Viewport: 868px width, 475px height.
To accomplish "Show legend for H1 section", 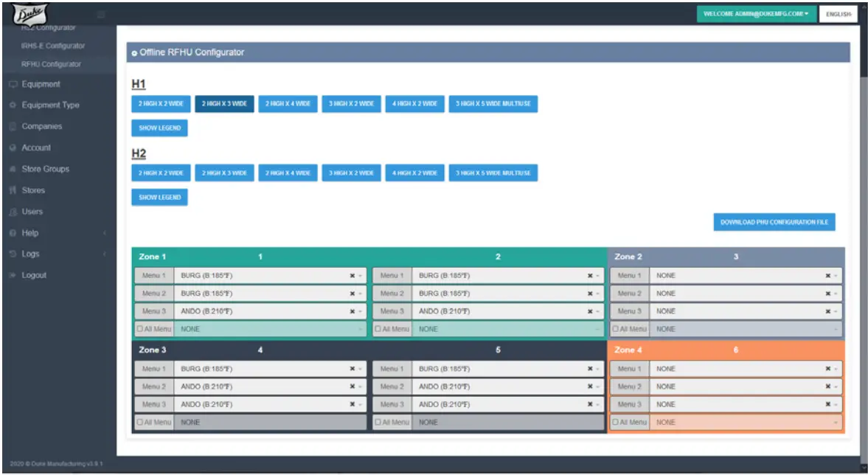I will [x=159, y=128].
